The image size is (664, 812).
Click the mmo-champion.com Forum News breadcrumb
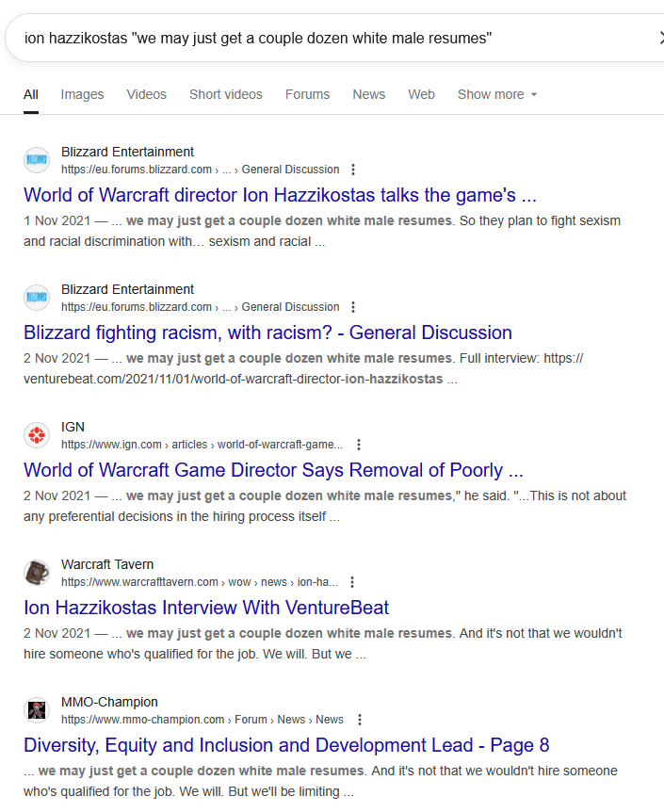(x=202, y=720)
